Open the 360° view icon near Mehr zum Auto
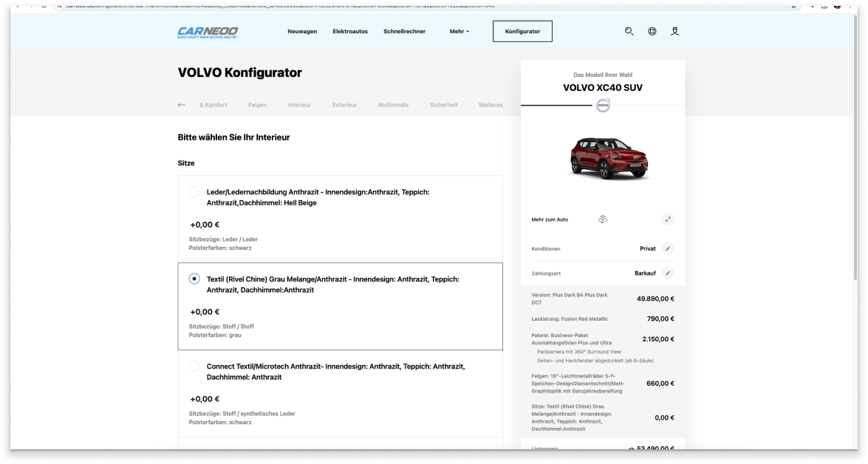The height and width of the screenshot is (464, 868). click(603, 219)
